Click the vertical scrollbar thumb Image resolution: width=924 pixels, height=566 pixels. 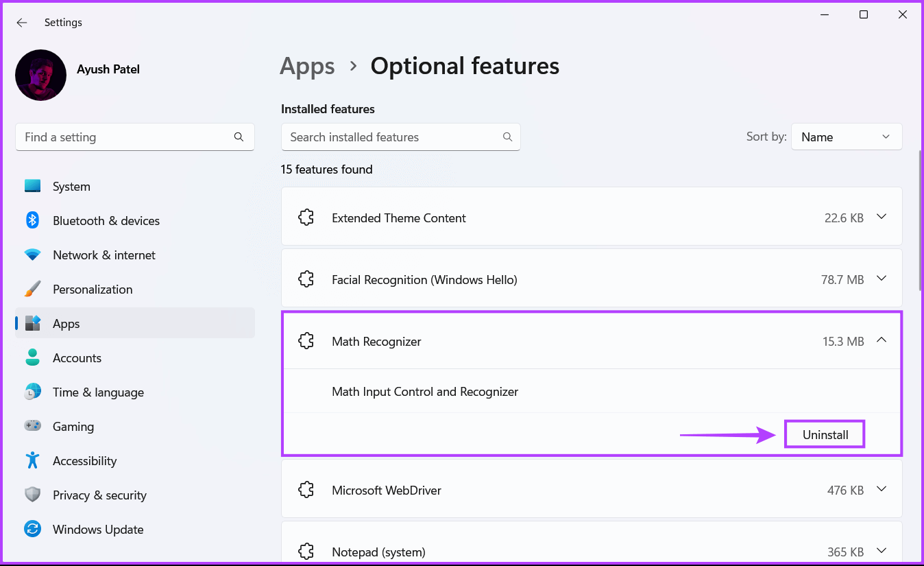pyautogui.click(x=921, y=219)
